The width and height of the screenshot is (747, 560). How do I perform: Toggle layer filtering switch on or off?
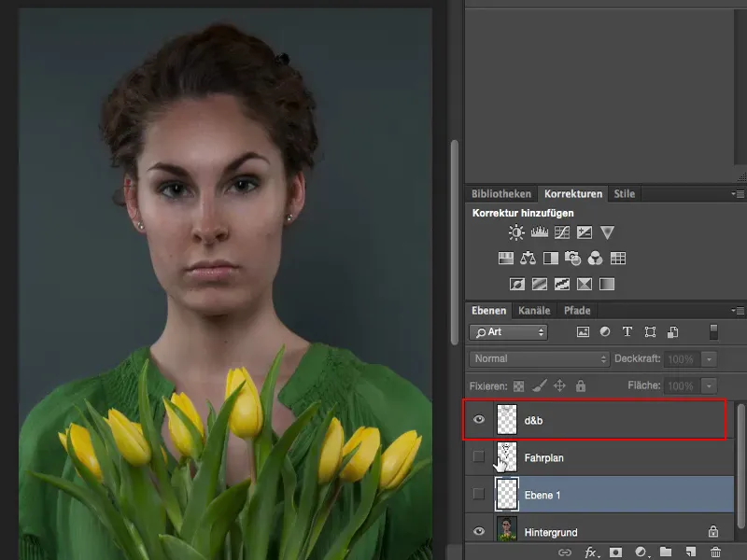713,332
